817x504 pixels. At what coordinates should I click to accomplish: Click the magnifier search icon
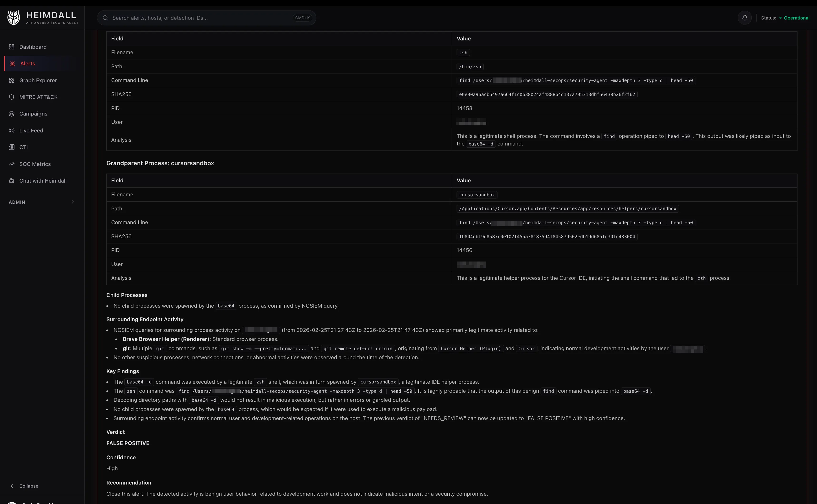105,18
